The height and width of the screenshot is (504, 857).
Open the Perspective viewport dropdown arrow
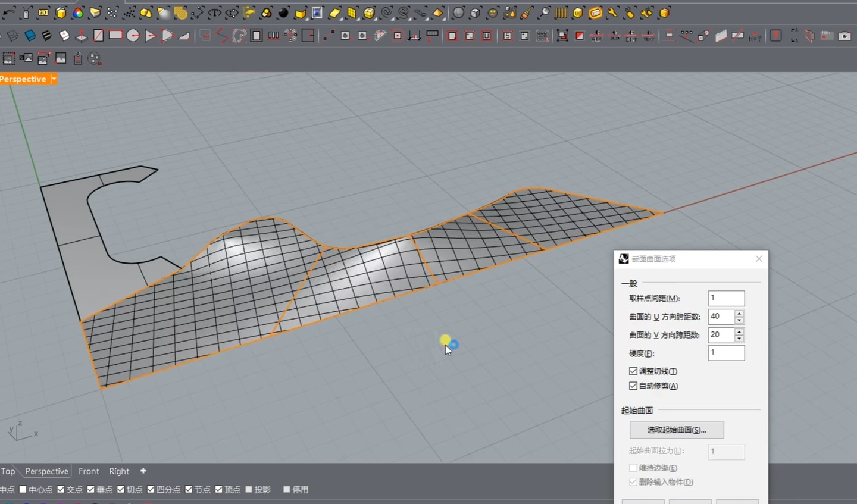tap(54, 79)
